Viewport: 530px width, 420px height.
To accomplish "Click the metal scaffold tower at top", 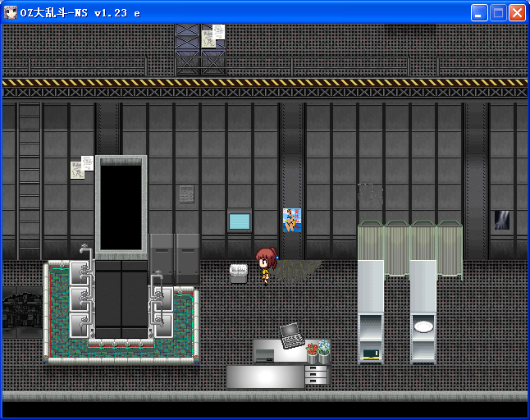I will (200, 49).
